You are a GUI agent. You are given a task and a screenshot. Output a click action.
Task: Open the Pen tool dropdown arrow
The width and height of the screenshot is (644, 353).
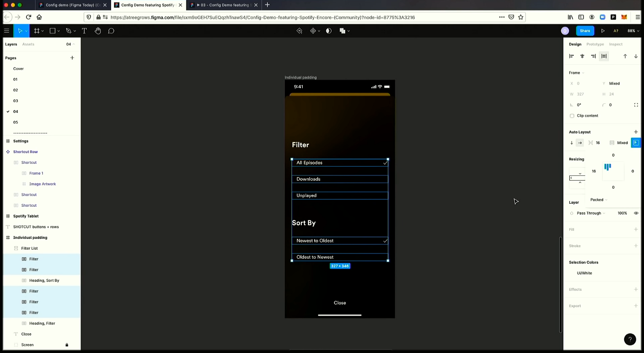pyautogui.click(x=75, y=31)
